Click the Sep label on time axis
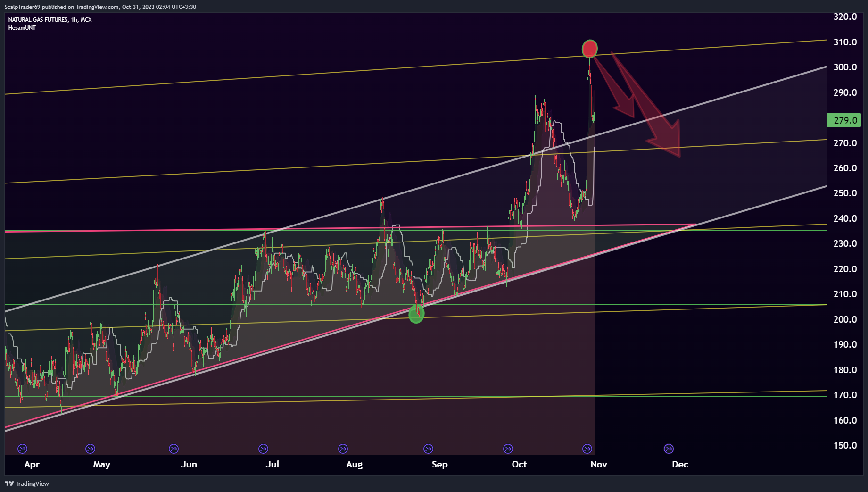Screen dimensions: 868x492 point(439,465)
